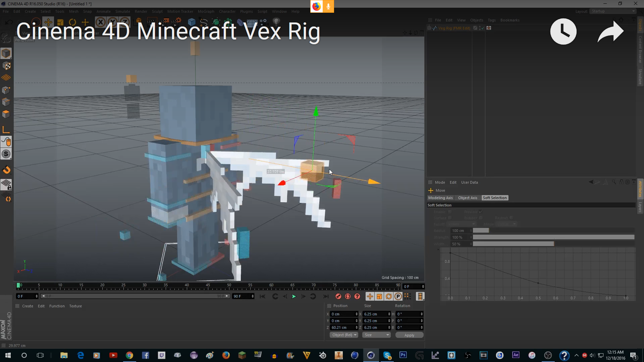Open the Simulate menu
This screenshot has width=644, height=362.
click(122, 11)
